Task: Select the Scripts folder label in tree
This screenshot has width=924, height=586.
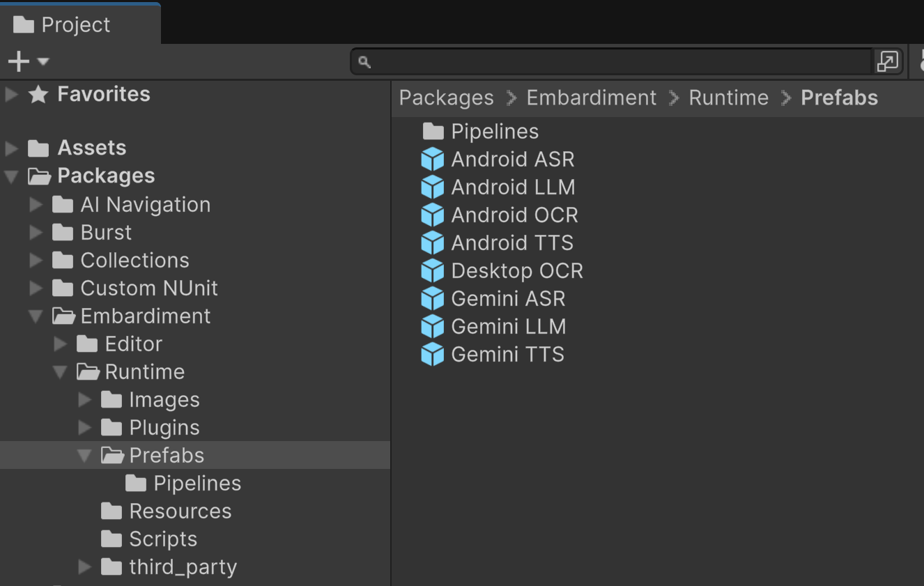Action: tap(163, 539)
